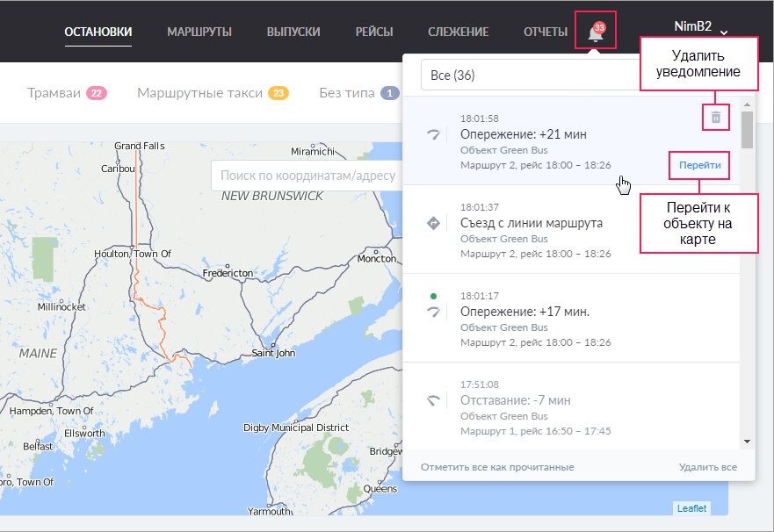
Task: Click the Трамваи count badge 22
Action: (x=97, y=93)
